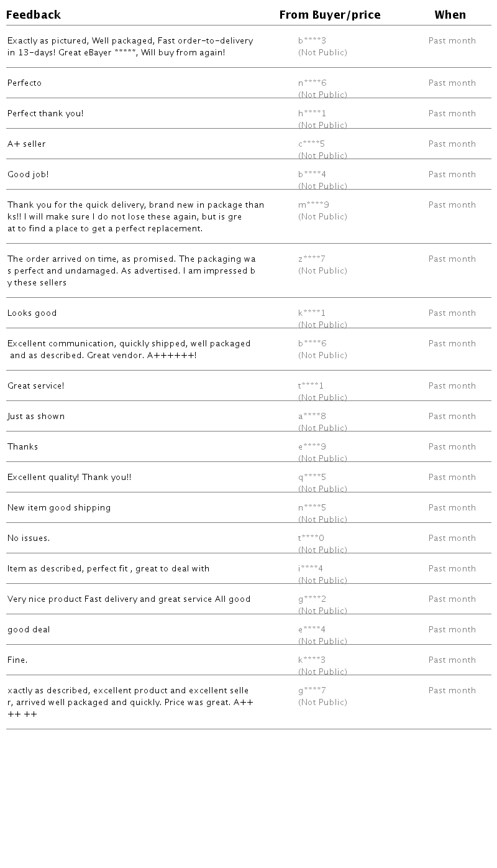Click the "A+ seller" feedback comment
Image resolution: width=497 pixels, height=868 pixels.
point(27,144)
